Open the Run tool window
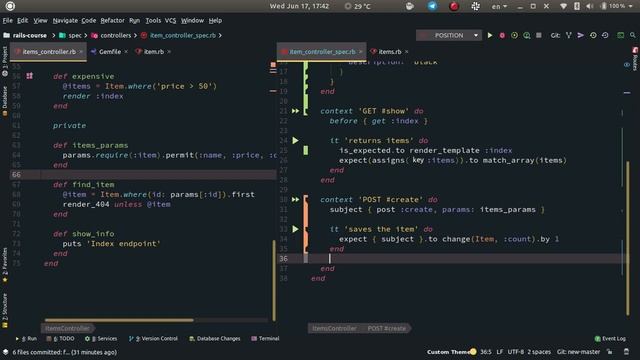640x360 pixels. pos(27,338)
